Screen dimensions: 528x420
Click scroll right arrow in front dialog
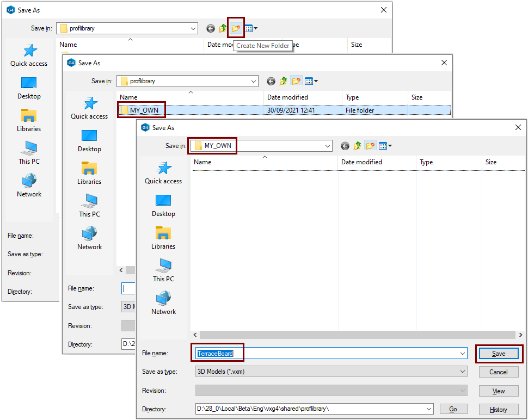tap(520, 335)
